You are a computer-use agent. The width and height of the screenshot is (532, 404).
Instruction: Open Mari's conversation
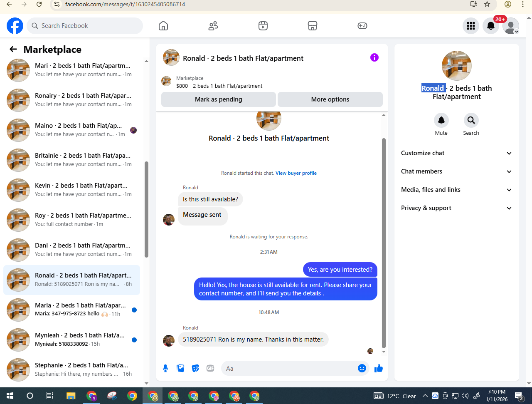click(x=71, y=70)
